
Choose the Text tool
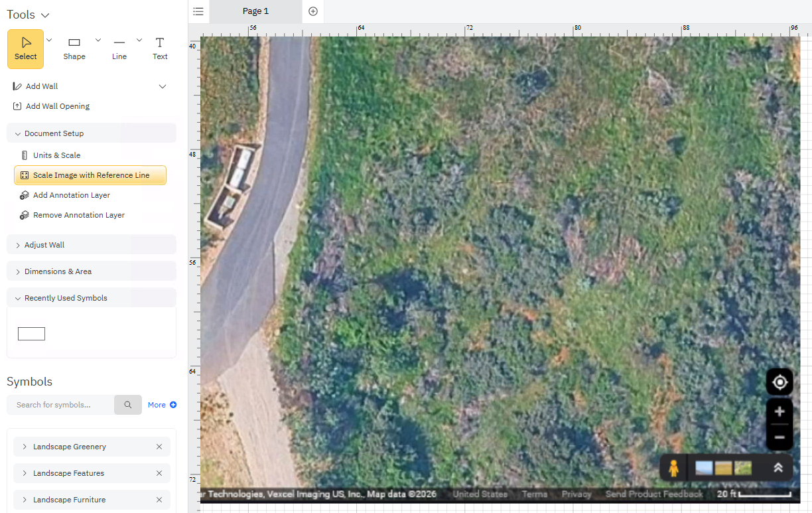160,48
